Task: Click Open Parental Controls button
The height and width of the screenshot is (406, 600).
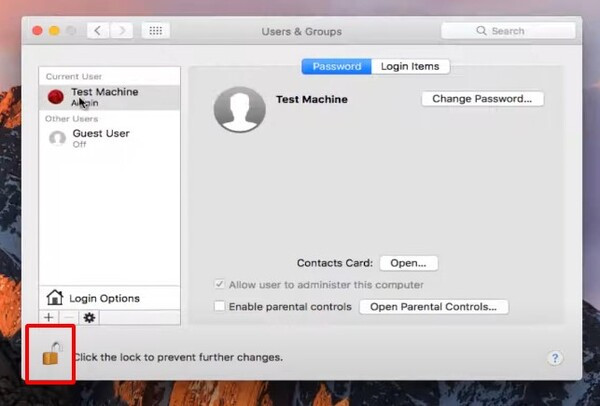Action: pyautogui.click(x=434, y=307)
